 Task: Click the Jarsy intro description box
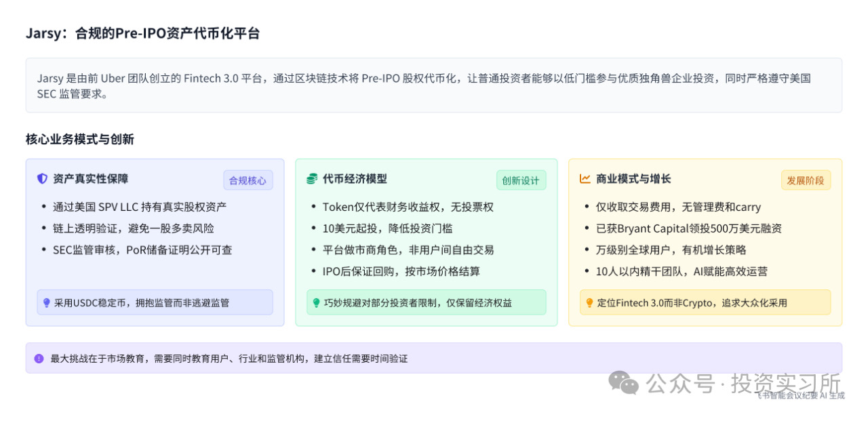tap(433, 85)
